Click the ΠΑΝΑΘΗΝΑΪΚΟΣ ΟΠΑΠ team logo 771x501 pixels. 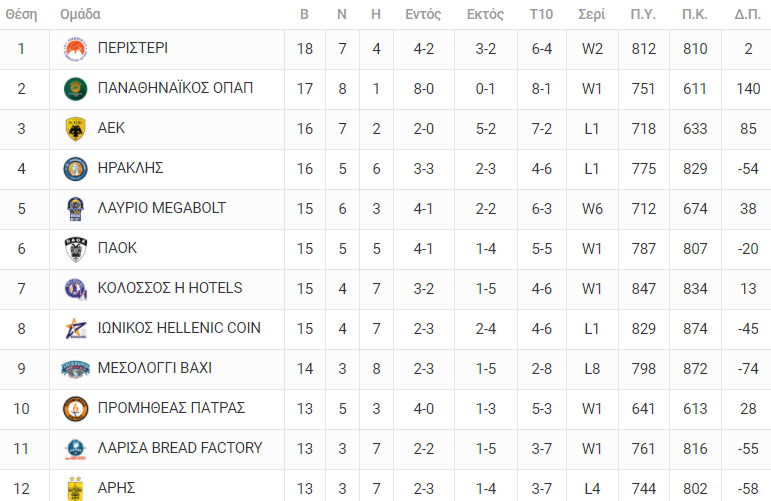tap(75, 89)
